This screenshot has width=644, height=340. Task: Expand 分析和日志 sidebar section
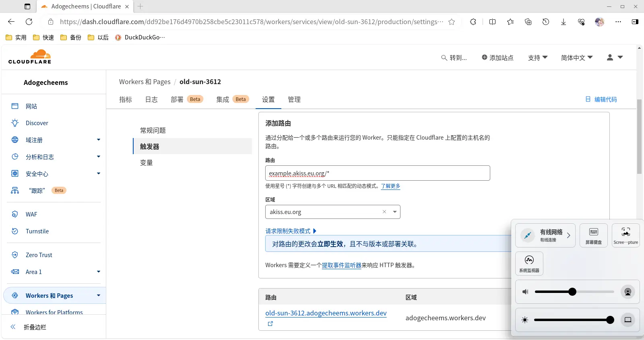99,157
